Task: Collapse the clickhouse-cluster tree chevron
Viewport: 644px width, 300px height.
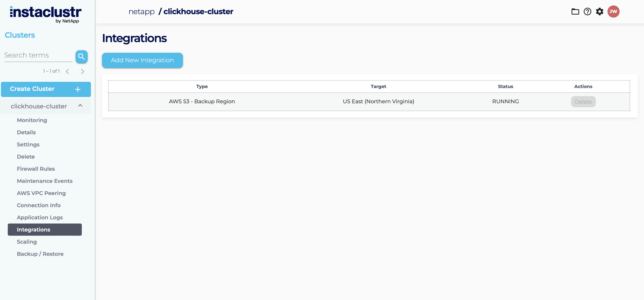Action: click(80, 106)
